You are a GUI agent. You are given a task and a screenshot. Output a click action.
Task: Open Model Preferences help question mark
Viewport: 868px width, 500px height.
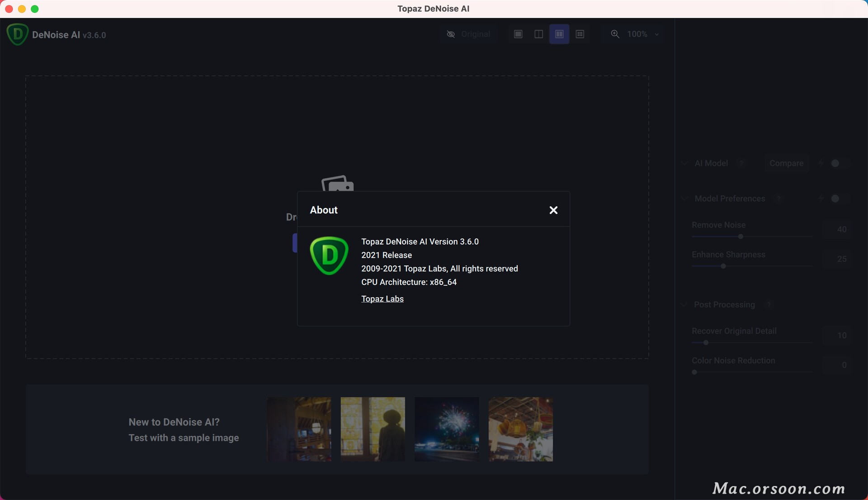click(x=778, y=198)
